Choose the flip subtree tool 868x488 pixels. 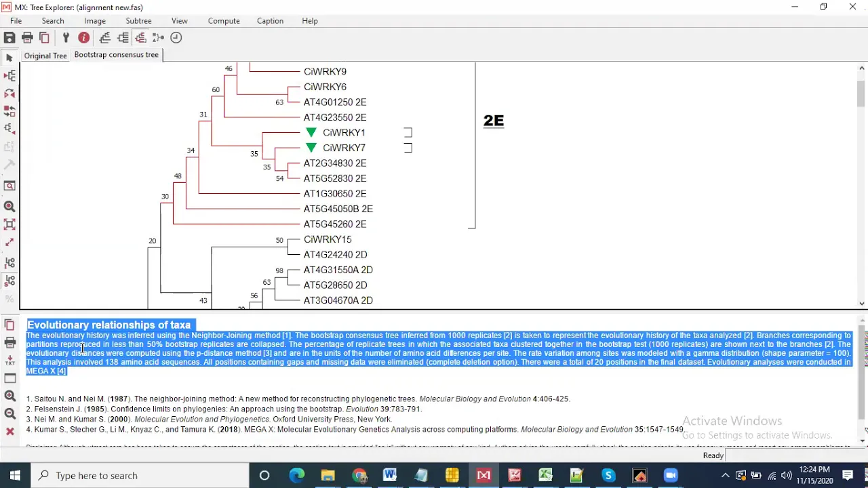(9, 94)
